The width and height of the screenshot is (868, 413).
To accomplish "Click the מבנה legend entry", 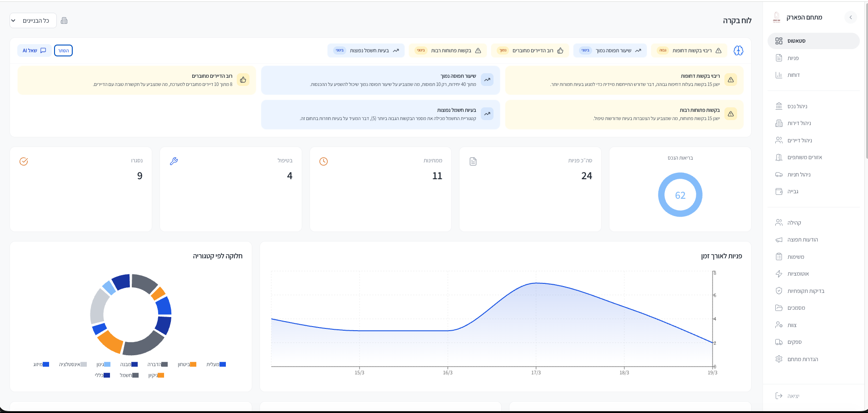I will [129, 364].
